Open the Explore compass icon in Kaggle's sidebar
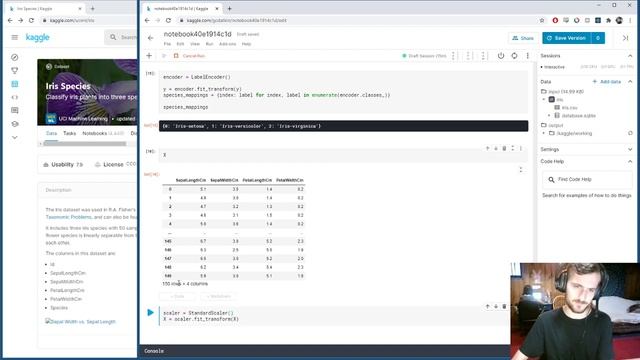Image resolution: width=640 pixels, height=360 pixels. point(15,58)
